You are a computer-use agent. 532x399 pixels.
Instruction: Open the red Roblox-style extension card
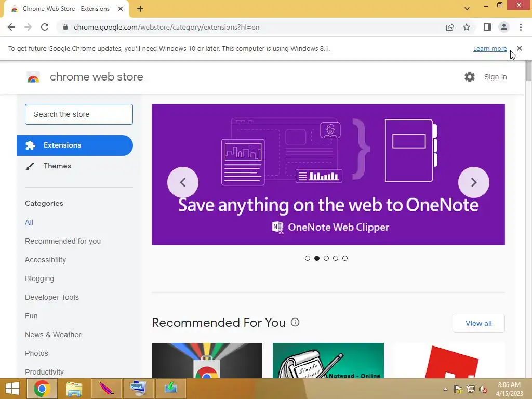coord(449,361)
